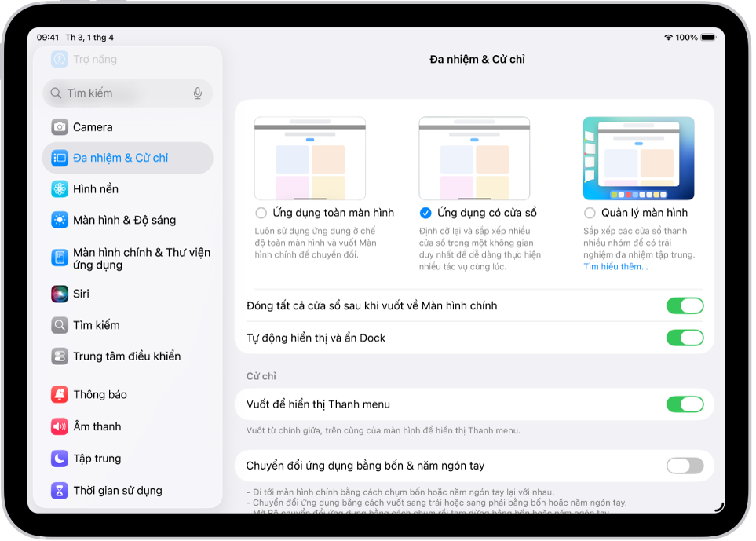The height and width of the screenshot is (541, 756).
Task: Enable Chuyển đổi ứng dụng bằng bốn & năm ngón tay
Action: pyautogui.click(x=683, y=466)
